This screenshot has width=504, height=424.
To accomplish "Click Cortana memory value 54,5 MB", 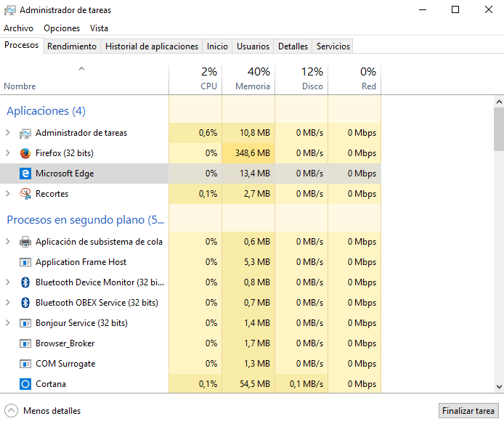I will point(255,384).
